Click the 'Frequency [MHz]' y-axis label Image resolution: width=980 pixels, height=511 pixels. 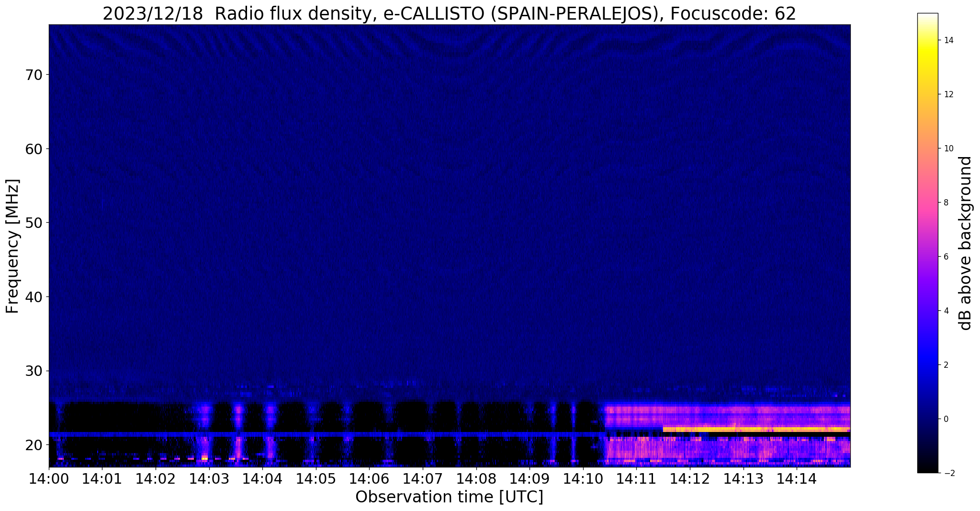point(12,246)
